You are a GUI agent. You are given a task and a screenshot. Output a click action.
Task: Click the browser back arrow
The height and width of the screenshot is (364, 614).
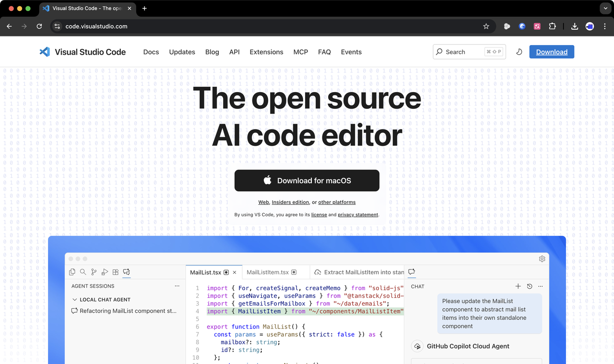click(x=9, y=26)
